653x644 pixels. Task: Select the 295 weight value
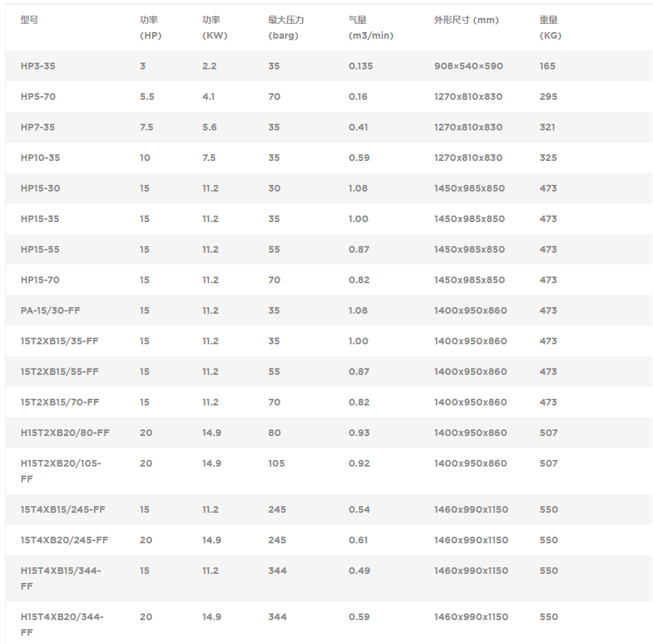click(x=548, y=97)
